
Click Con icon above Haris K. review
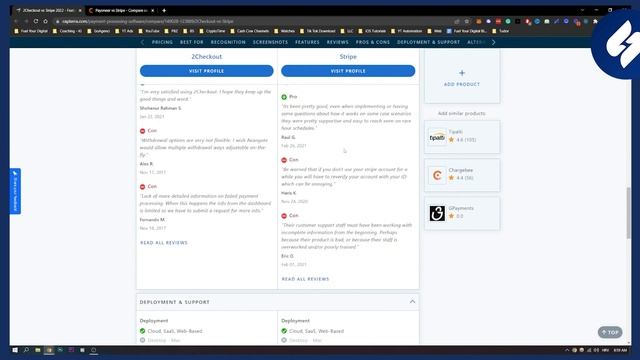click(284, 160)
